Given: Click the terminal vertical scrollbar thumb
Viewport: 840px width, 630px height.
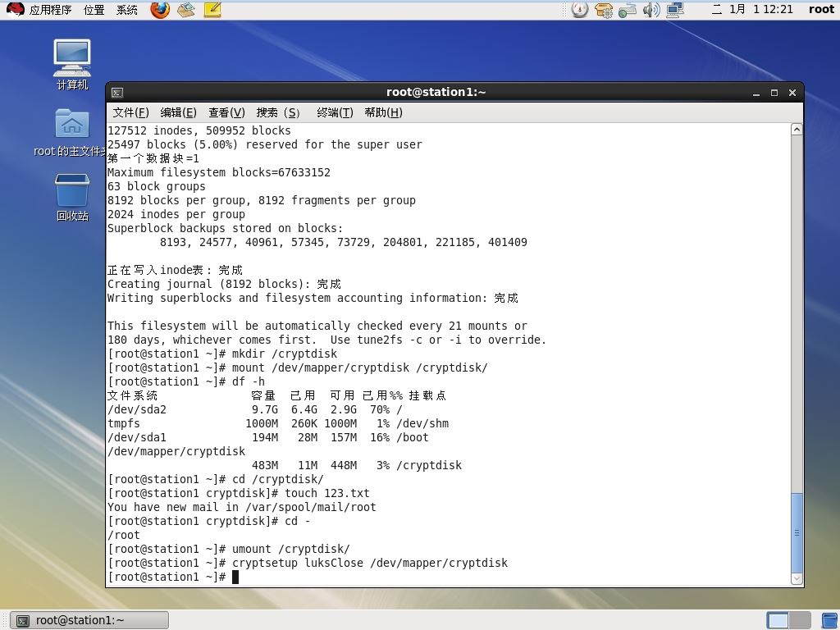Looking at the screenshot, I should tap(797, 532).
